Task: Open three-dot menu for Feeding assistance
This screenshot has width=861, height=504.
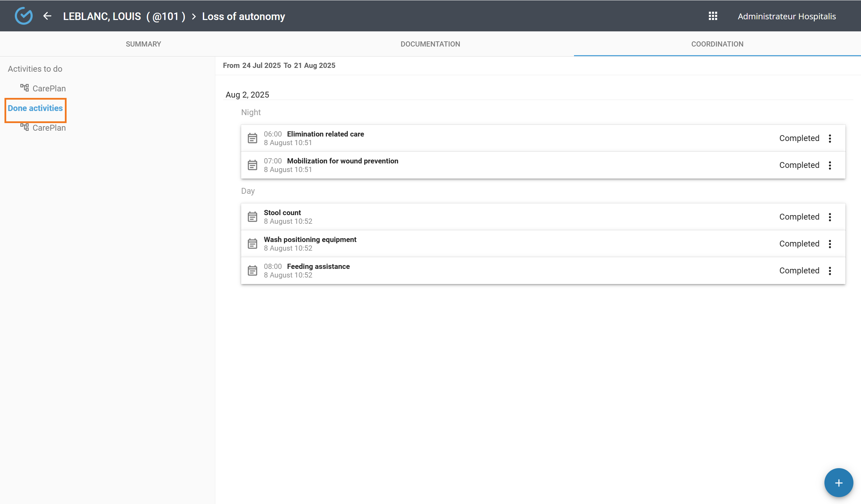Action: [830, 271]
